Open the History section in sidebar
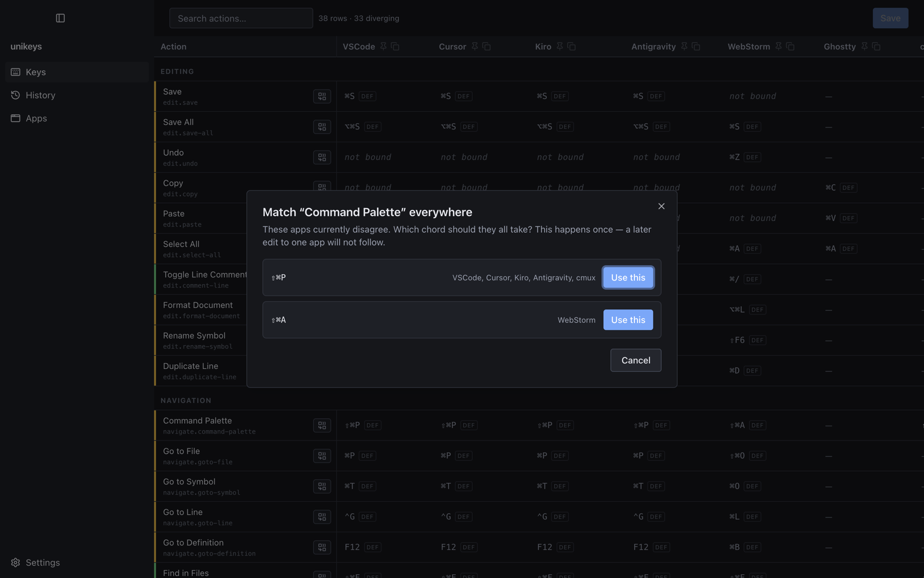Screen dimensions: 924x578 point(77,95)
